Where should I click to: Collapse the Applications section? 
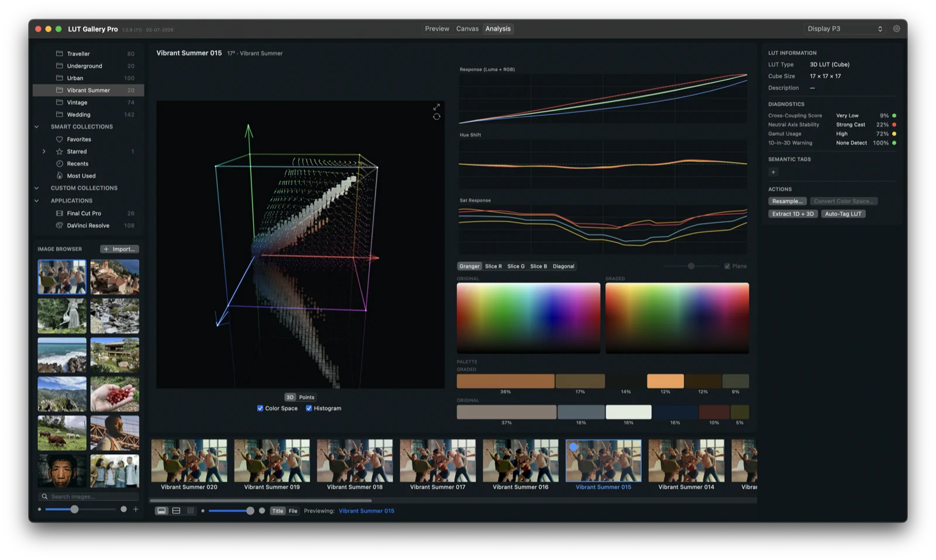click(36, 201)
